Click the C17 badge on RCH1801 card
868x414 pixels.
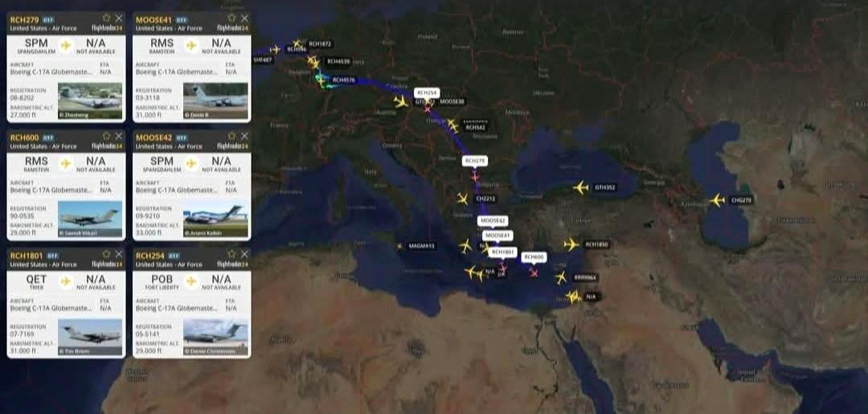[52, 256]
